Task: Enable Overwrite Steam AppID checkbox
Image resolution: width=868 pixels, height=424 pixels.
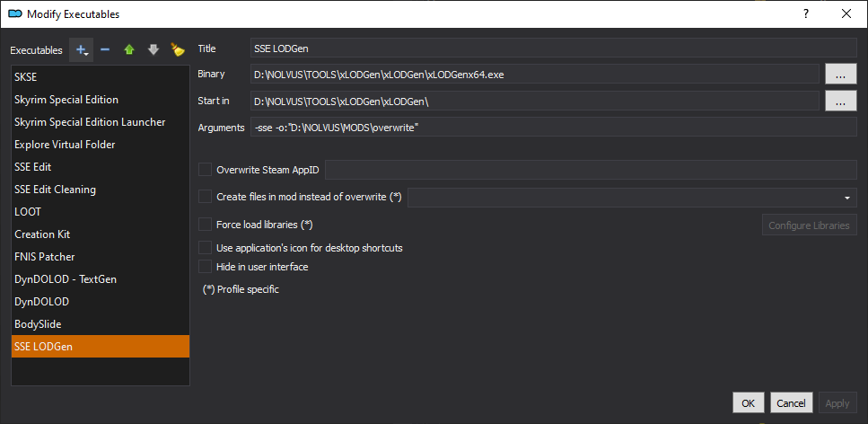Action: pyautogui.click(x=206, y=170)
